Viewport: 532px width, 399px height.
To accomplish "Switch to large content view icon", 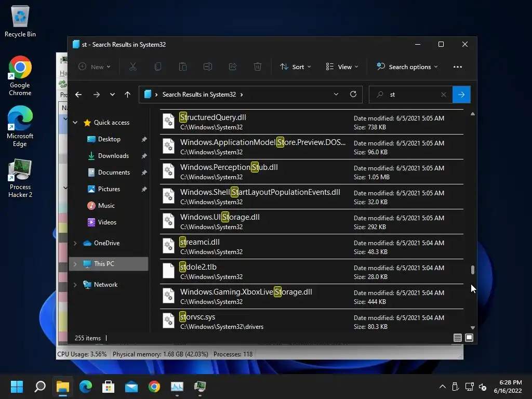I will 469,338.
